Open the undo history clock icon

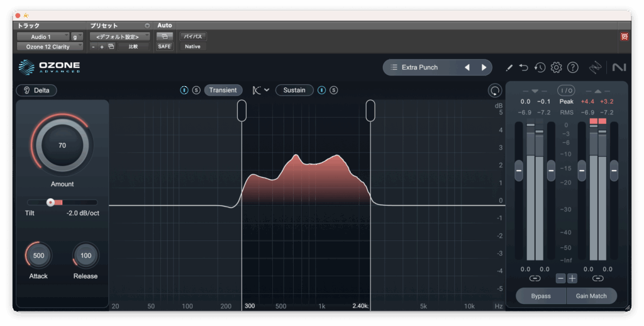point(540,67)
